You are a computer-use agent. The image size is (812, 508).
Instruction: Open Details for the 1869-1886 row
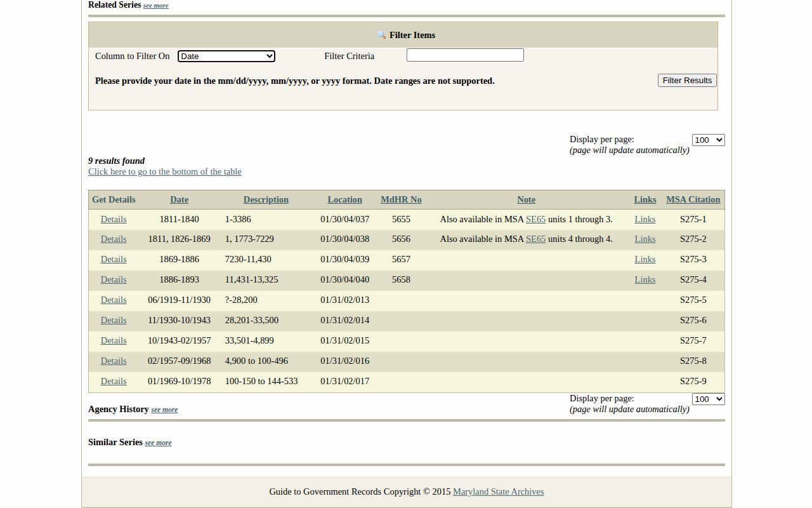pyautogui.click(x=114, y=259)
